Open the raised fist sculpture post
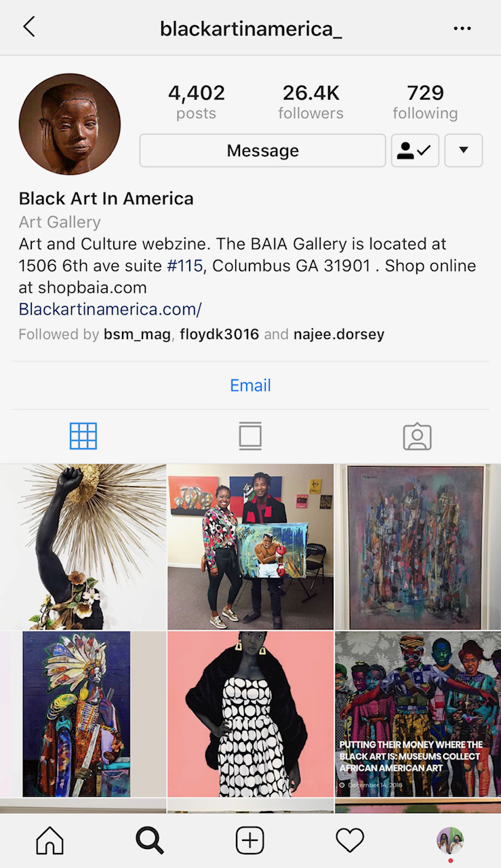This screenshot has height=868, width=501. pos(83,547)
